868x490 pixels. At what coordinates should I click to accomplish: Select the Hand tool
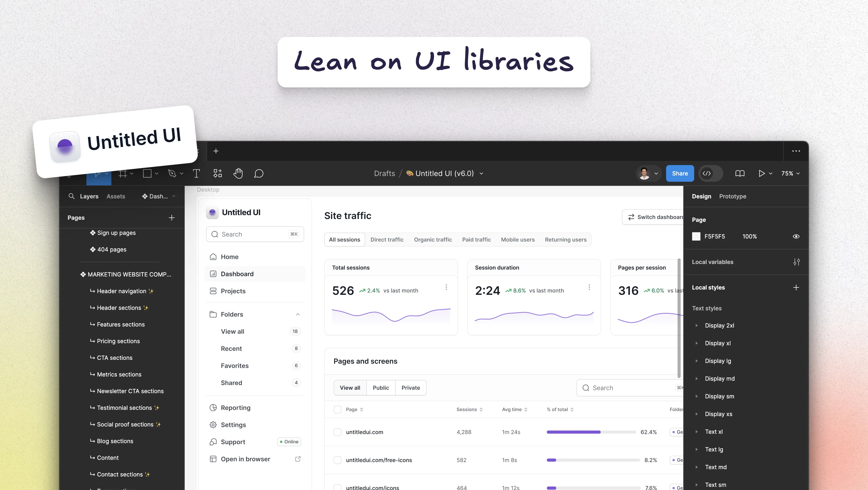(238, 173)
